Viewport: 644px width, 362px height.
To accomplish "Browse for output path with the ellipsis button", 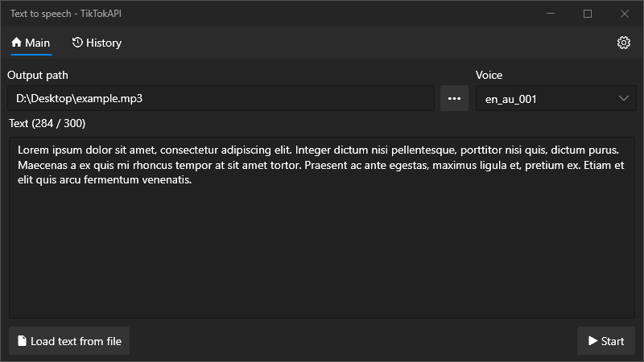I will click(454, 99).
